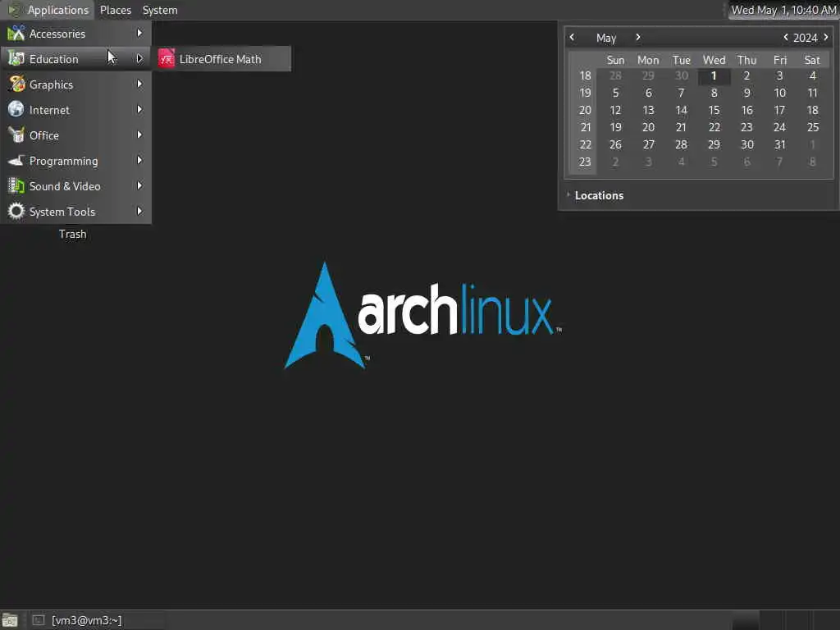The width and height of the screenshot is (840, 630).
Task: Select May 26 in the calendar
Action: click(615, 144)
